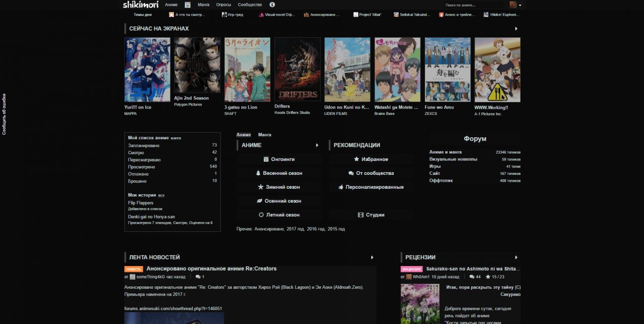Open the Сообщество menu item
The image size is (644, 324).
click(x=250, y=5)
